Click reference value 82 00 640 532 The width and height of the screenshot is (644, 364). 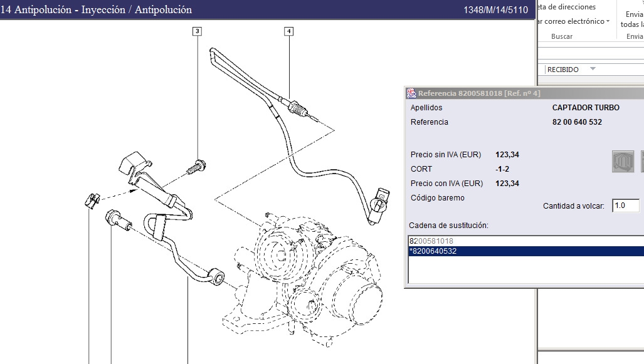click(577, 122)
